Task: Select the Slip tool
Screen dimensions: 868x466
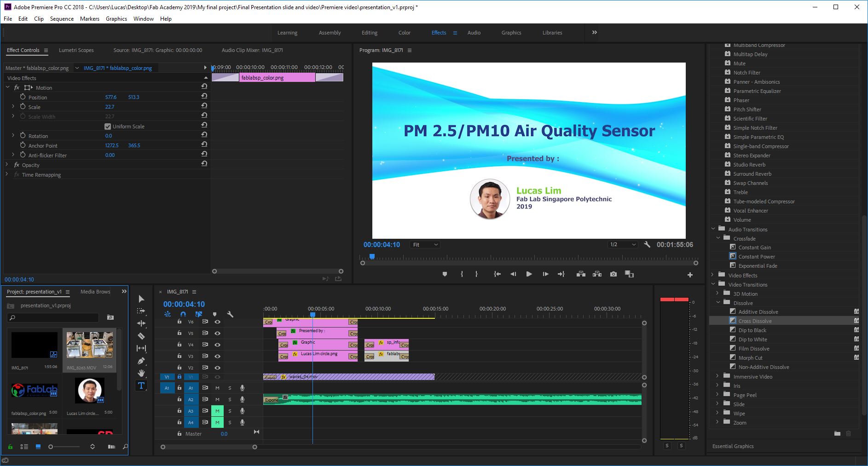Action: [141, 348]
